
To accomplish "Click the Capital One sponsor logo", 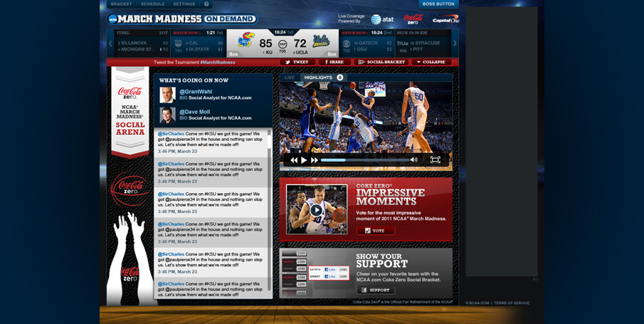I will pyautogui.click(x=445, y=19).
